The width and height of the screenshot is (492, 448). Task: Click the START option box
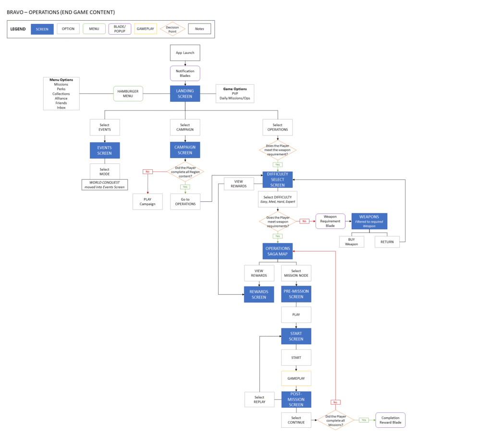(x=296, y=358)
